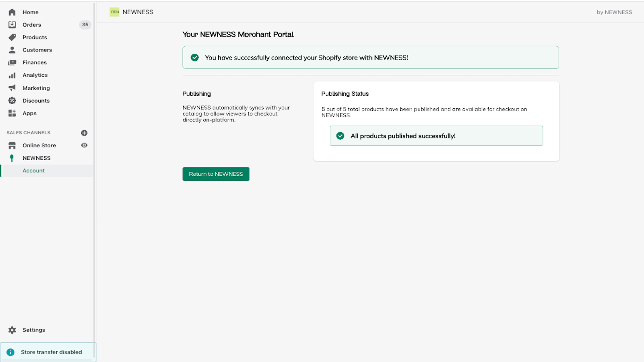This screenshot has width=644, height=362.
Task: Click the Analytics bar chart icon
Action: pos(12,75)
